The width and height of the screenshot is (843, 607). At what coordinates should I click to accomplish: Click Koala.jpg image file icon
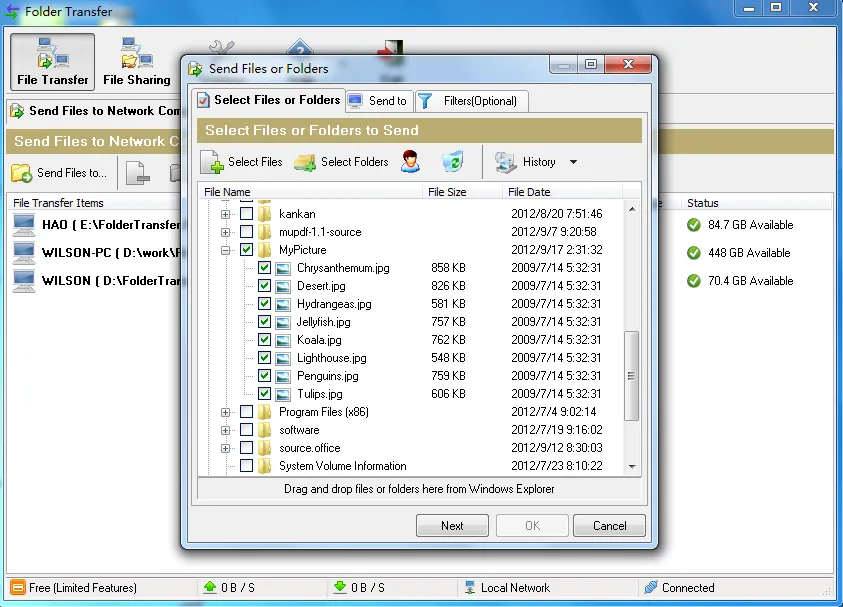pos(283,340)
